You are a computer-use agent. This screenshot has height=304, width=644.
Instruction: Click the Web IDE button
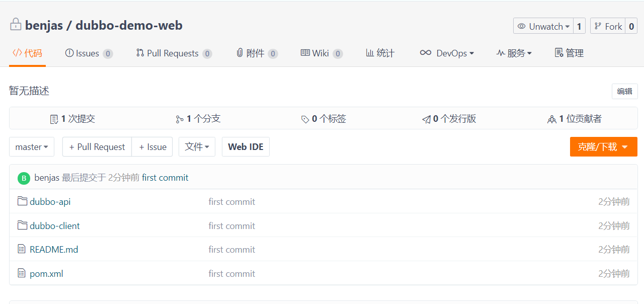[246, 147]
